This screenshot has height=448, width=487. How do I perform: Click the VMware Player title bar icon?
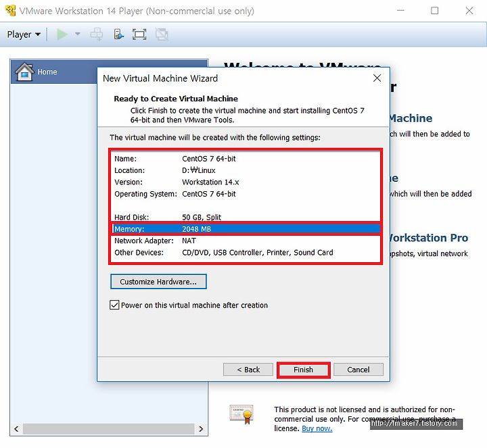[x=10, y=11]
